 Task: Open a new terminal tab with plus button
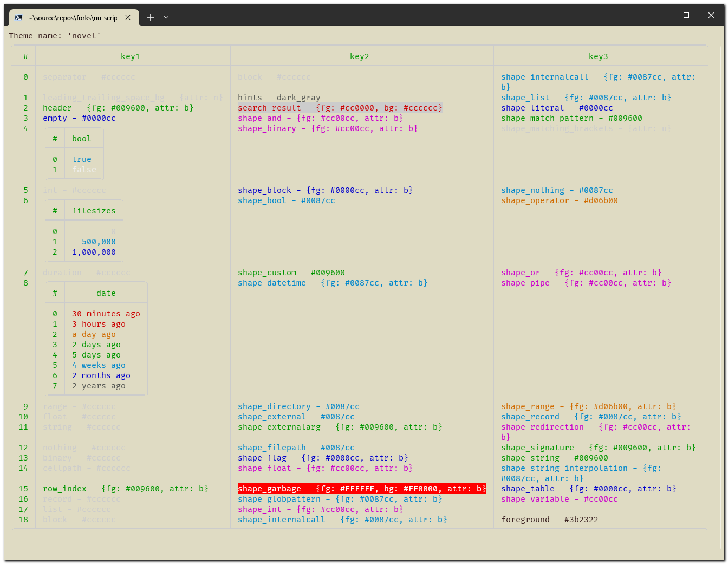151,17
